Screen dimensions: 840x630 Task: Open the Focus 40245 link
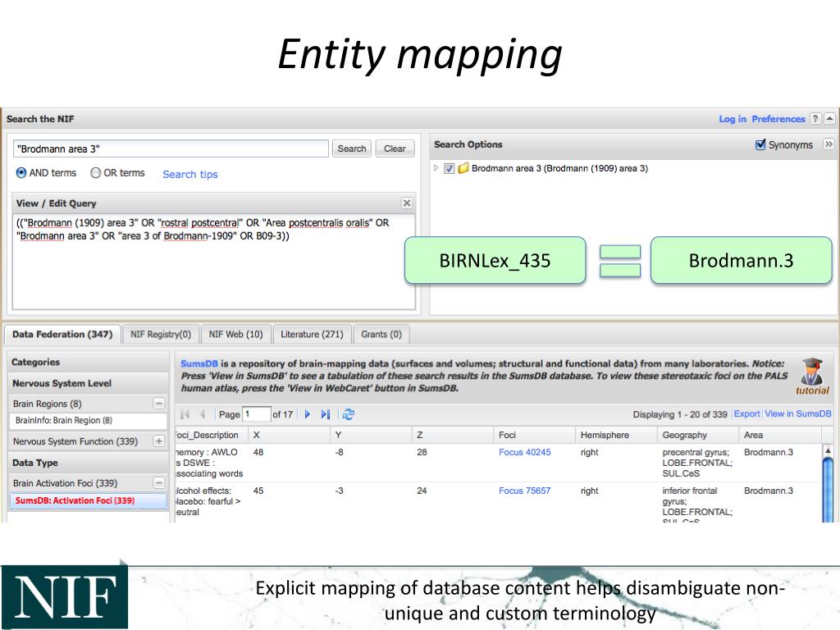click(524, 452)
